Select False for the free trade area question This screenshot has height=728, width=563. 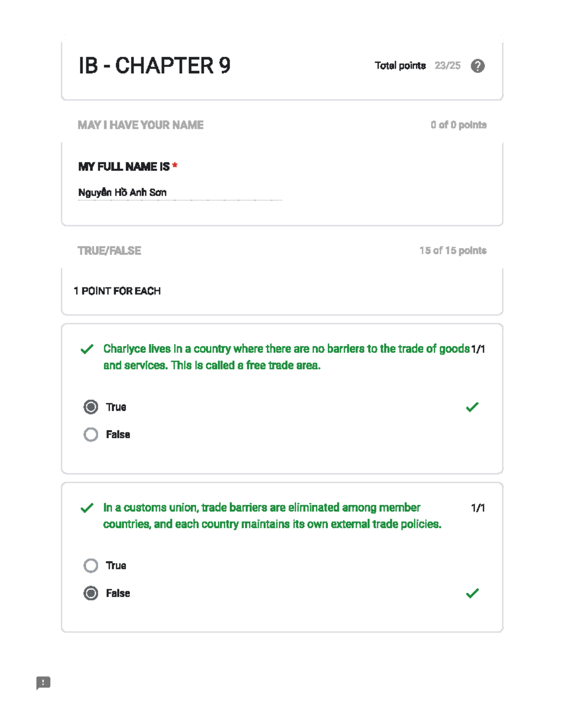click(x=91, y=435)
